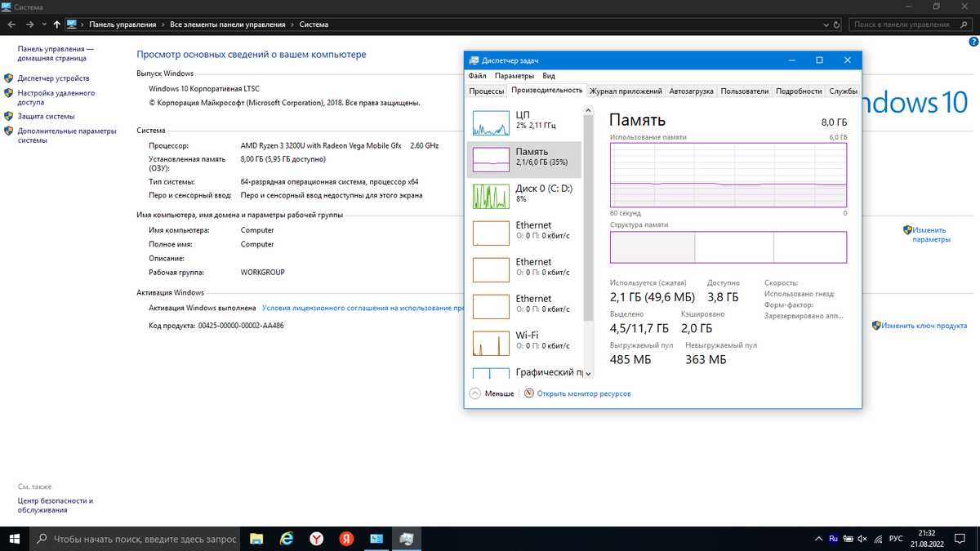980x551 pixels.
Task: Switch to Журнал приложений tab
Action: pyautogui.click(x=626, y=91)
